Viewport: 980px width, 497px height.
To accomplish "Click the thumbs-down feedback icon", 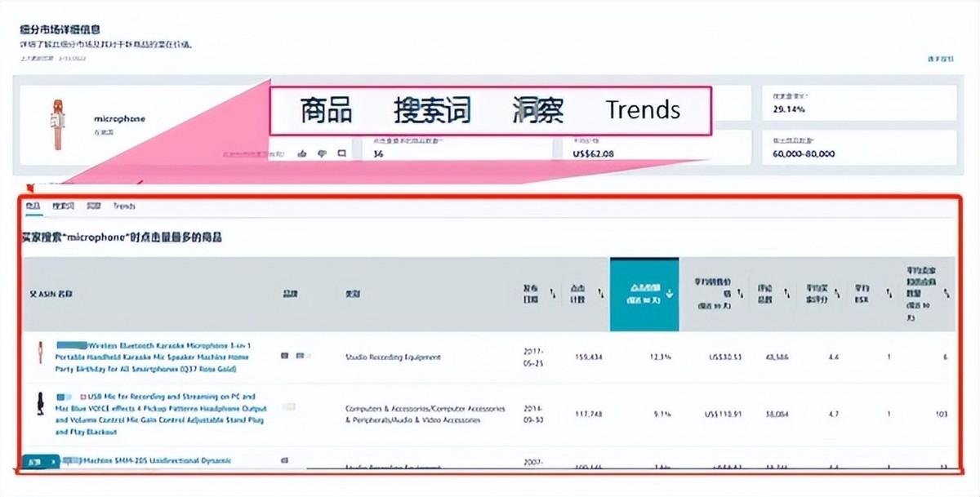I will click(x=322, y=153).
